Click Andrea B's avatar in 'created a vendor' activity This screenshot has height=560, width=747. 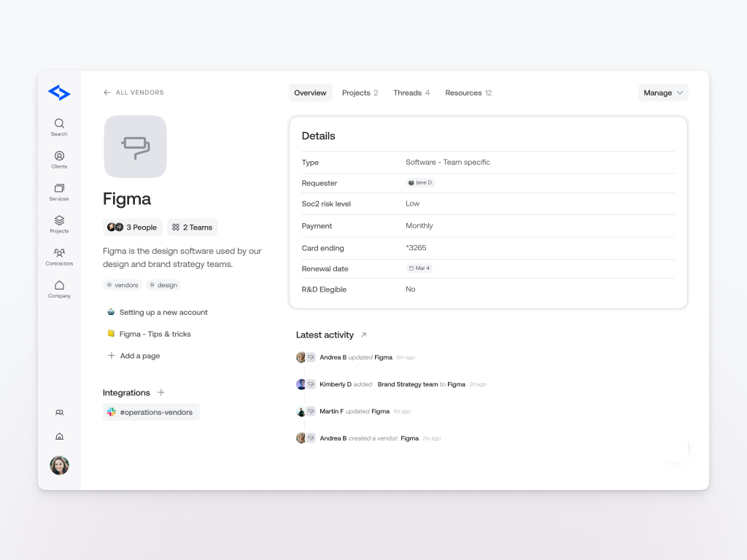(301, 438)
